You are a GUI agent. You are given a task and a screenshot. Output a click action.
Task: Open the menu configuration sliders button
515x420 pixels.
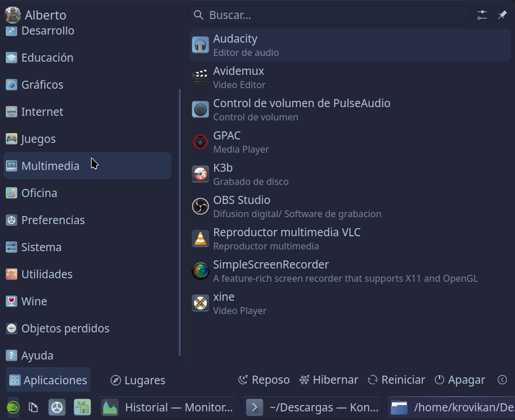click(482, 15)
